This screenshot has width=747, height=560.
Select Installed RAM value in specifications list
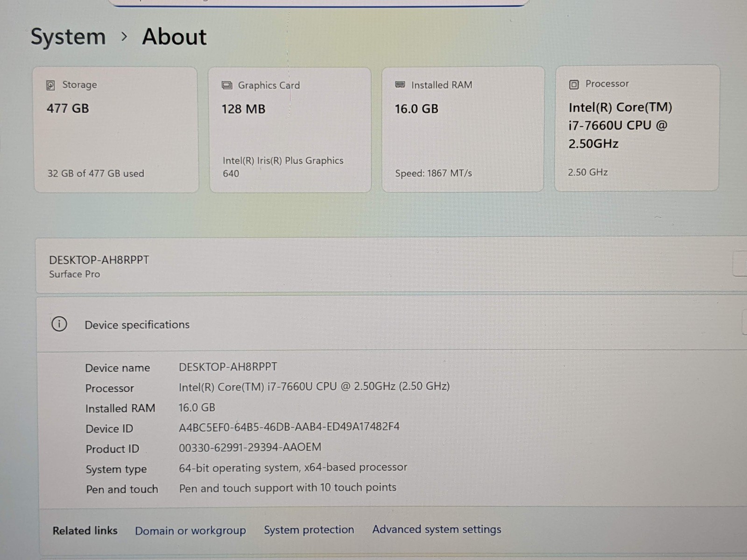pos(197,407)
